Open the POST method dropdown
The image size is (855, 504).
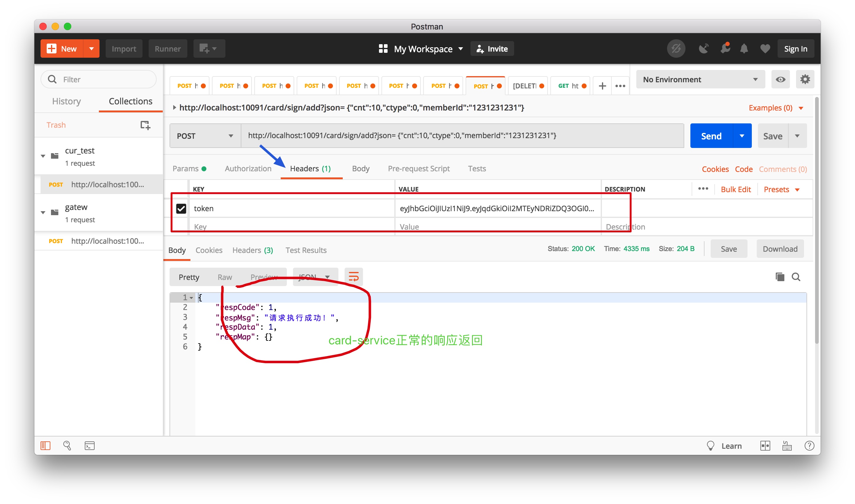coord(205,136)
